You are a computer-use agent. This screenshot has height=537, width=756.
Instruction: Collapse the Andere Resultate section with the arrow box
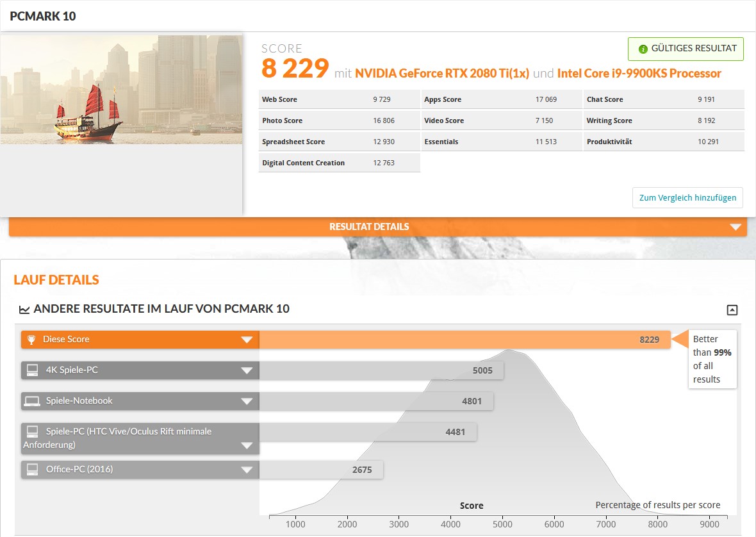tap(732, 310)
